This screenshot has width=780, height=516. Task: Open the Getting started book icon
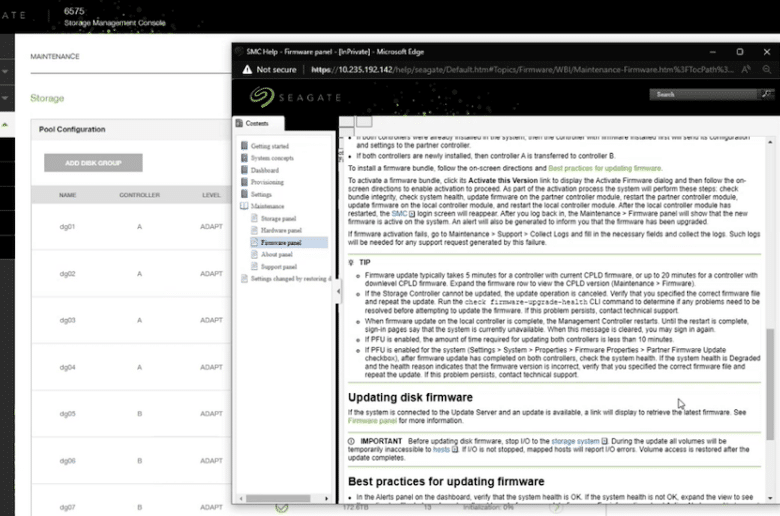point(244,146)
